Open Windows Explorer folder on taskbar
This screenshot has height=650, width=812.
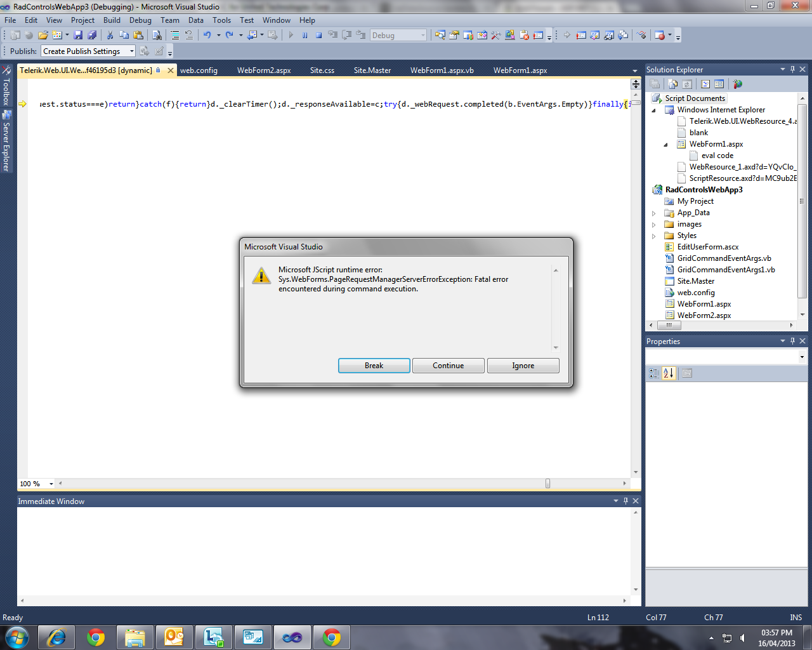pyautogui.click(x=134, y=637)
